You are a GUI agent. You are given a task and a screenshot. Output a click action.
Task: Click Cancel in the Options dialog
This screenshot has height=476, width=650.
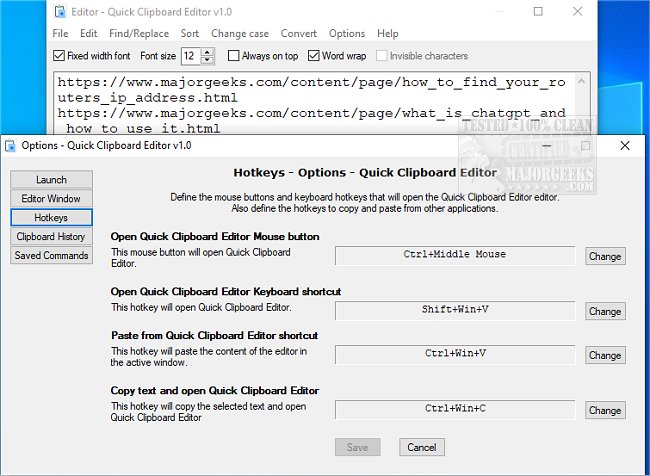(421, 447)
